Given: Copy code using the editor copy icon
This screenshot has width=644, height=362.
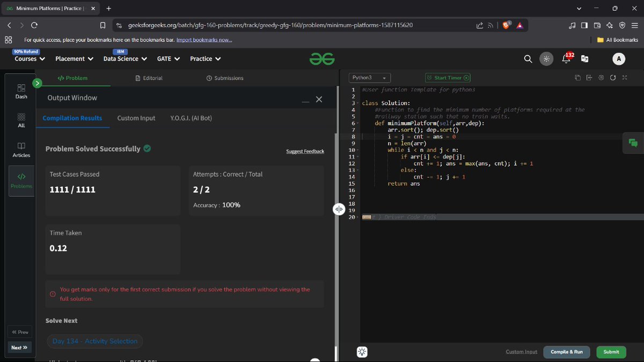Looking at the screenshot, I should click(x=577, y=78).
